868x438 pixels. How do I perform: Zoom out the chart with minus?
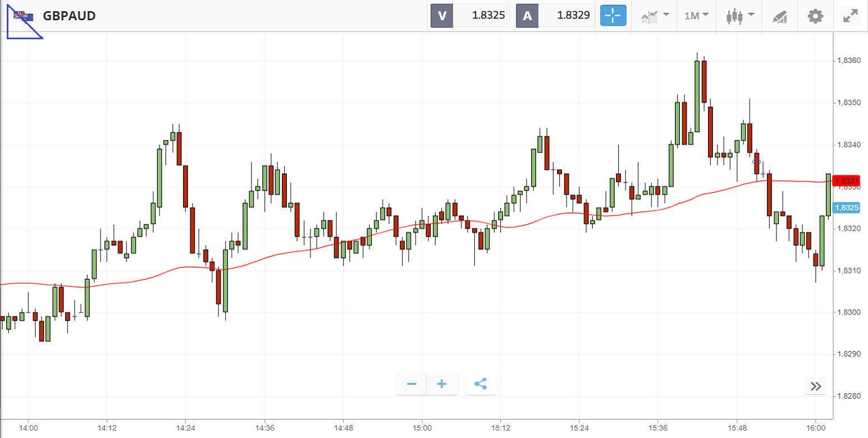point(412,384)
